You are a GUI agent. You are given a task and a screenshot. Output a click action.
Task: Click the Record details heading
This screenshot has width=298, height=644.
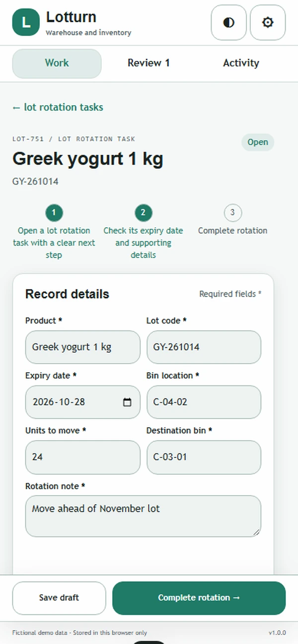click(67, 294)
